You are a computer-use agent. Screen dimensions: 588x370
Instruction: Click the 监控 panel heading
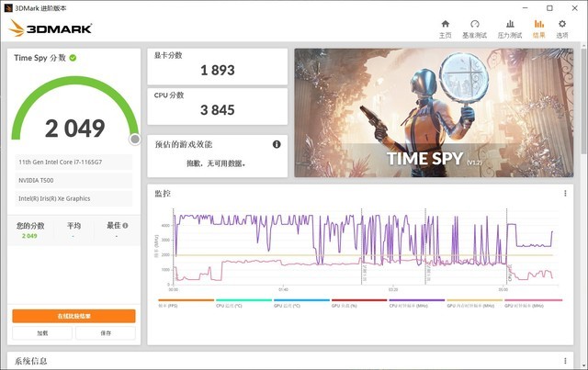tap(163, 194)
